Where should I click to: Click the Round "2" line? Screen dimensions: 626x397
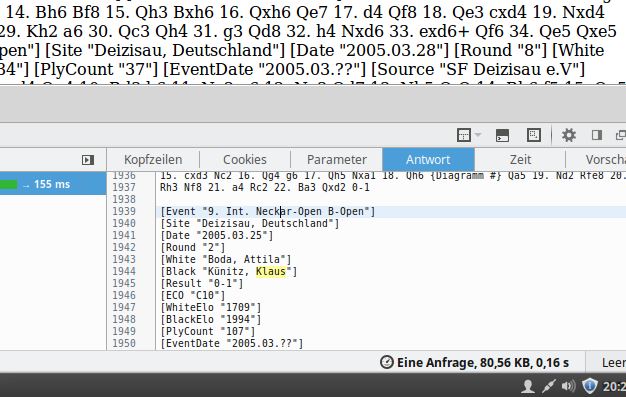click(193, 247)
